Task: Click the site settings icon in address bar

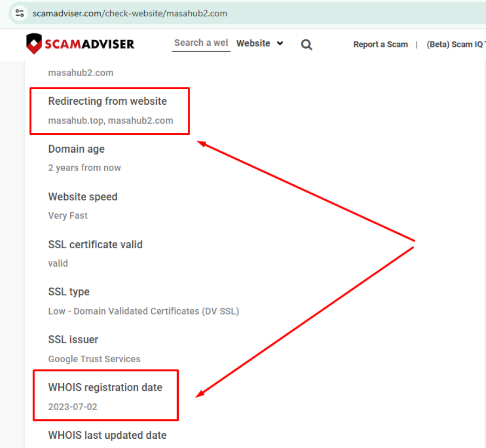Action: (x=20, y=13)
